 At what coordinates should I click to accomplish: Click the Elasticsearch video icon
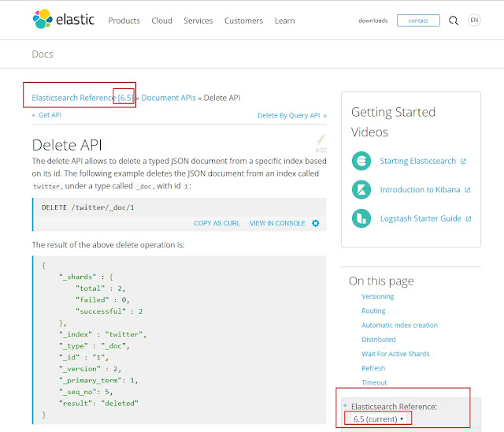[361, 161]
